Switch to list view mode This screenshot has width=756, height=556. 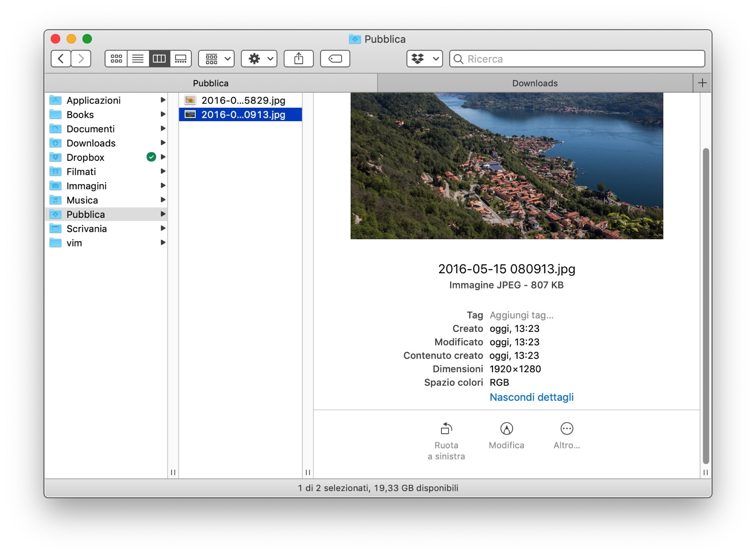tap(138, 59)
